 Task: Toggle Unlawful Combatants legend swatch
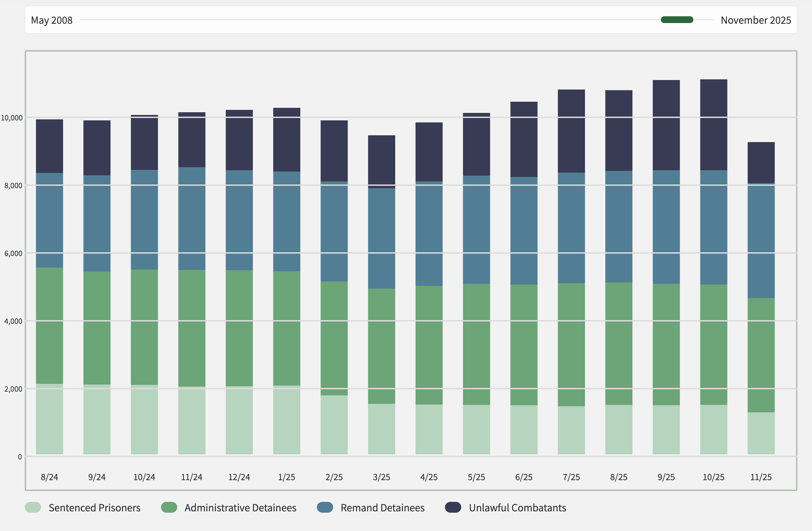pyautogui.click(x=453, y=508)
